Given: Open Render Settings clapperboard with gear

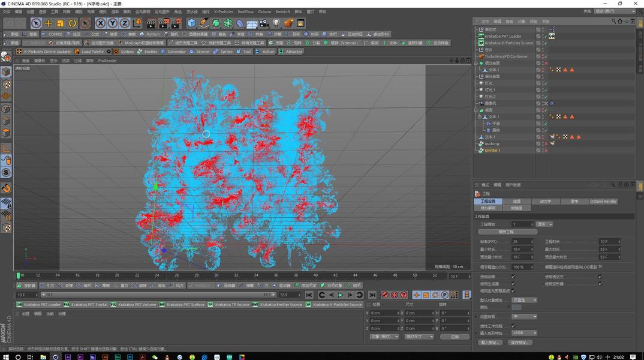Looking at the screenshot, I should click(176, 23).
